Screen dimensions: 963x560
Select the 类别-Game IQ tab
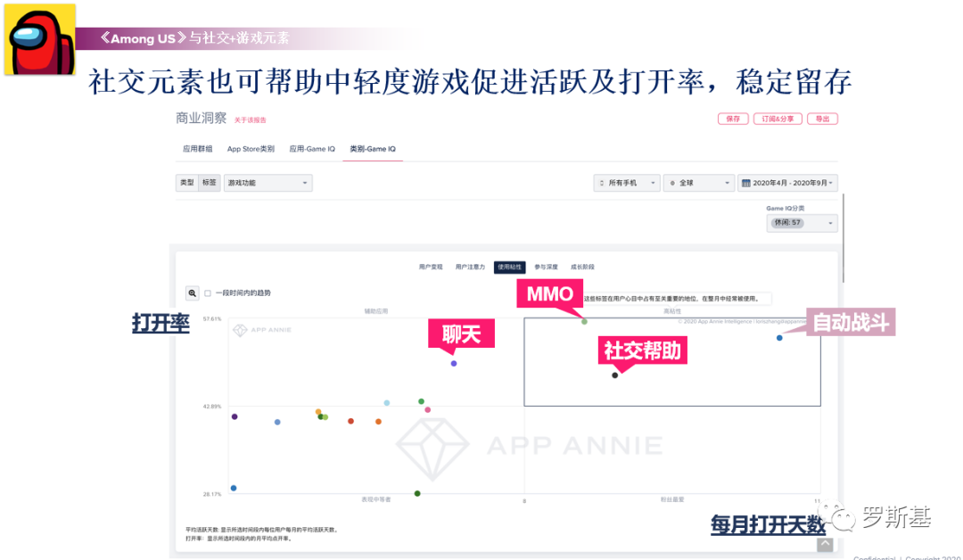click(373, 149)
